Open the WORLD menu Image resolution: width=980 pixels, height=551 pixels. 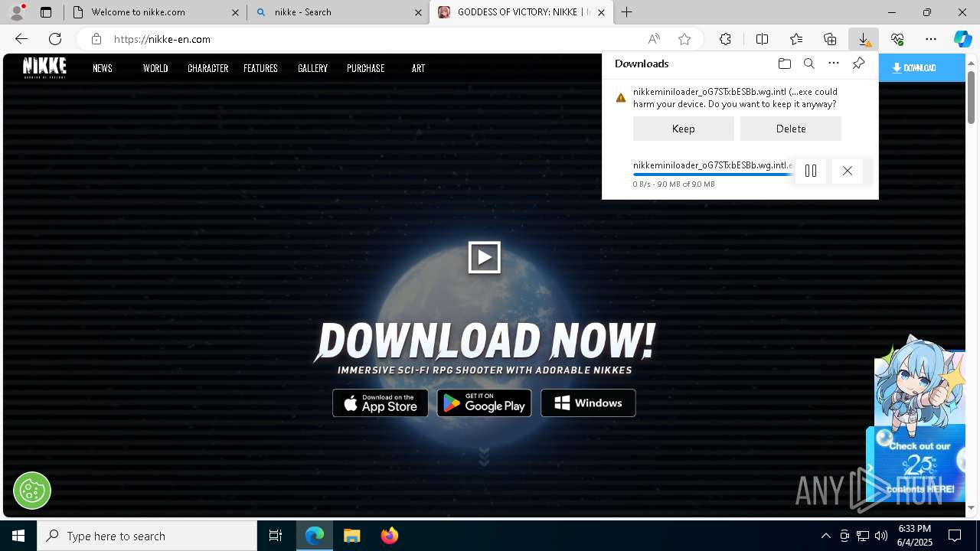[x=155, y=68]
